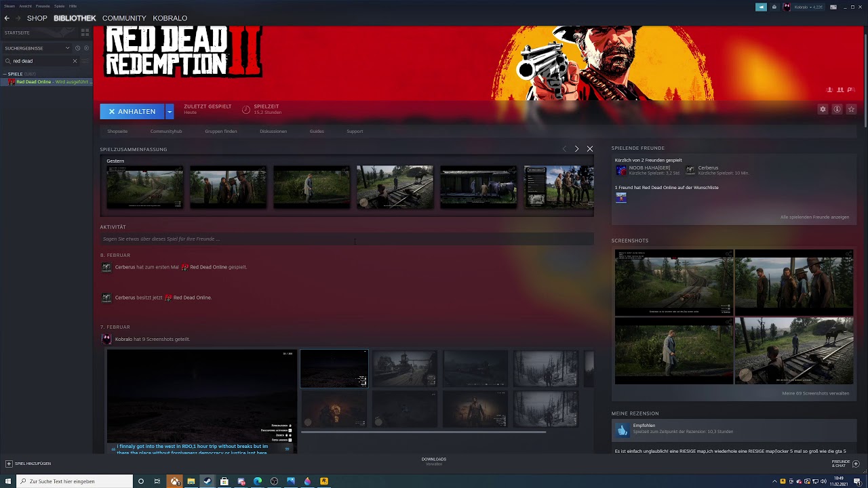The width and height of the screenshot is (868, 488).
Task: Open File Explorer from the taskbar
Action: click(x=191, y=481)
